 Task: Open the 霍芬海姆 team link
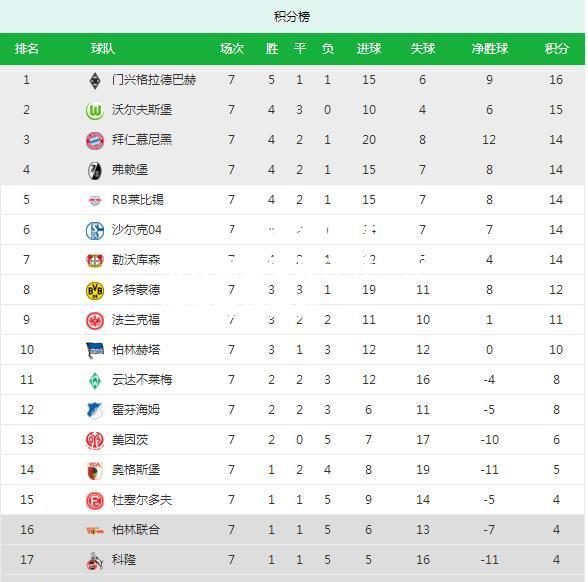point(136,410)
